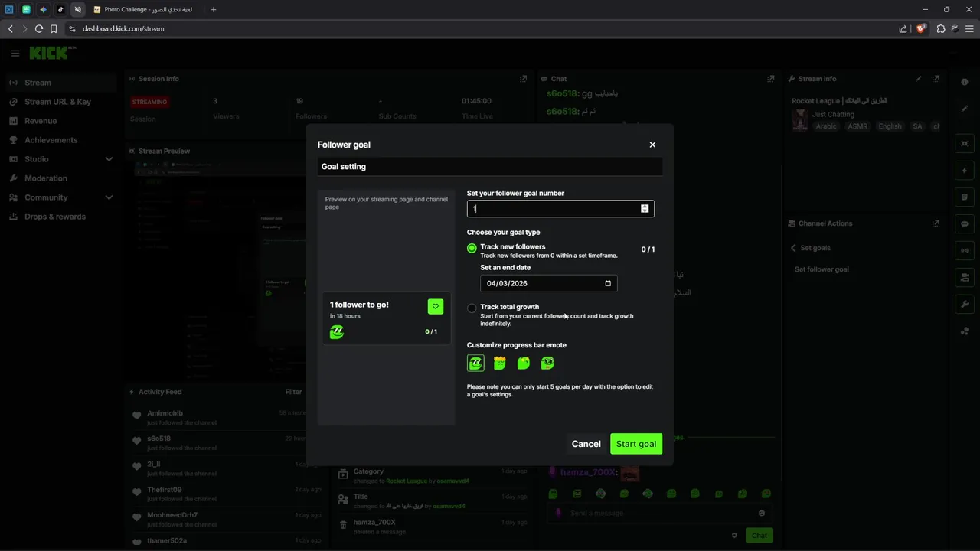The height and width of the screenshot is (551, 980).
Task: Expand the Community section chevron
Action: 109,197
